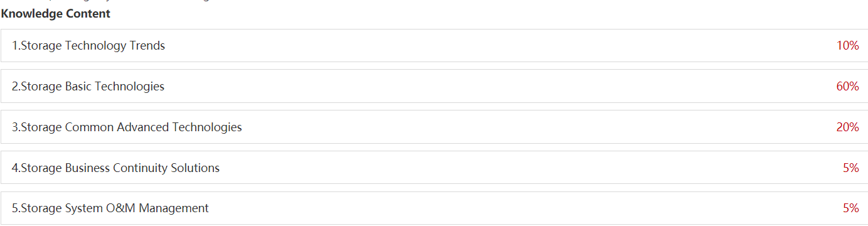The height and width of the screenshot is (226, 868).
Task: Open the Storage Business Continuity Solutions row
Action: coord(434,168)
